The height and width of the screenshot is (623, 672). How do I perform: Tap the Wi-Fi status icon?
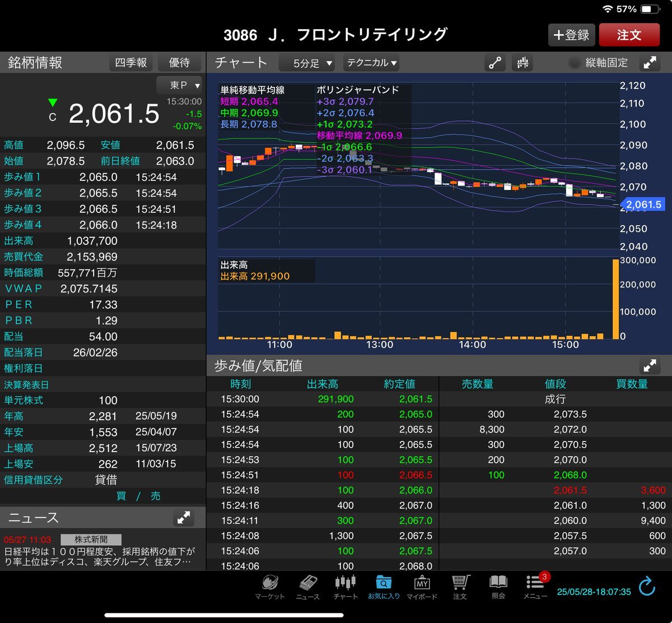pyautogui.click(x=608, y=10)
